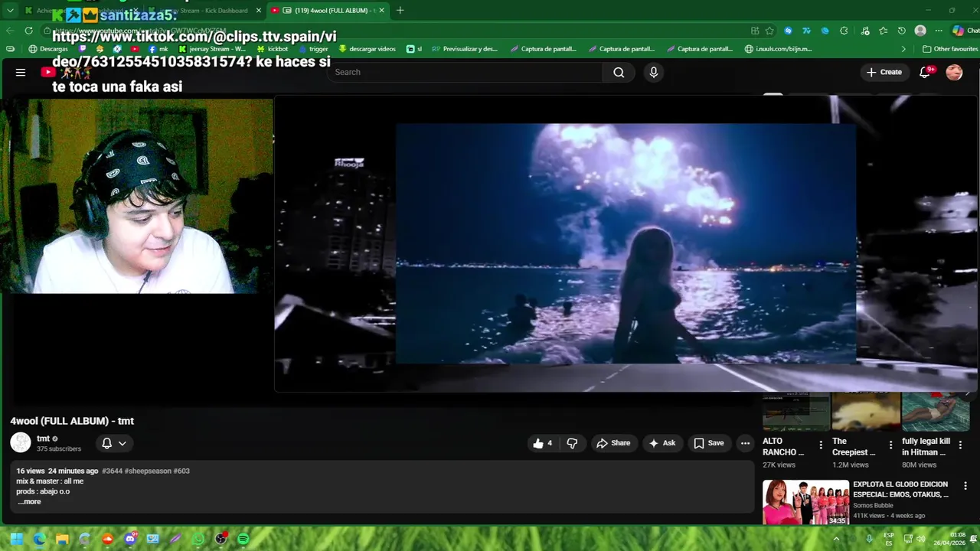Open options for EXPLOTA EL GLOBO video
The height and width of the screenshot is (551, 980).
click(965, 486)
